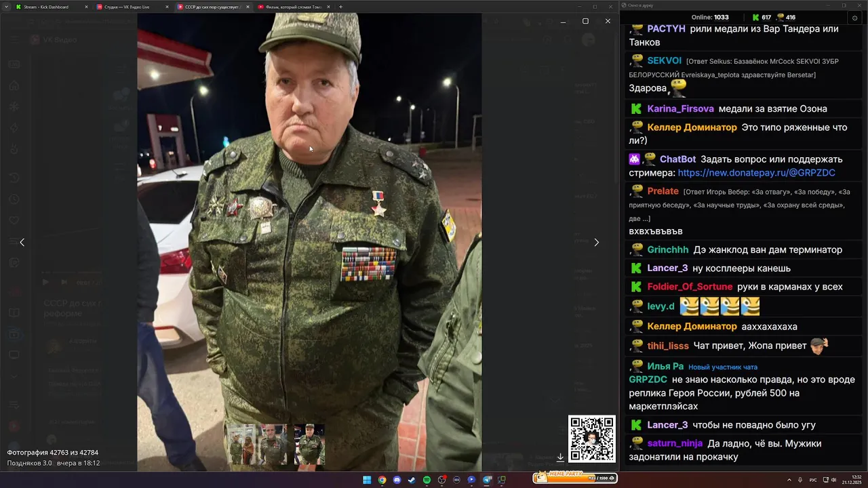Screen dimensions: 868x488
Task: Close the photo viewer with X
Action: [x=608, y=21]
